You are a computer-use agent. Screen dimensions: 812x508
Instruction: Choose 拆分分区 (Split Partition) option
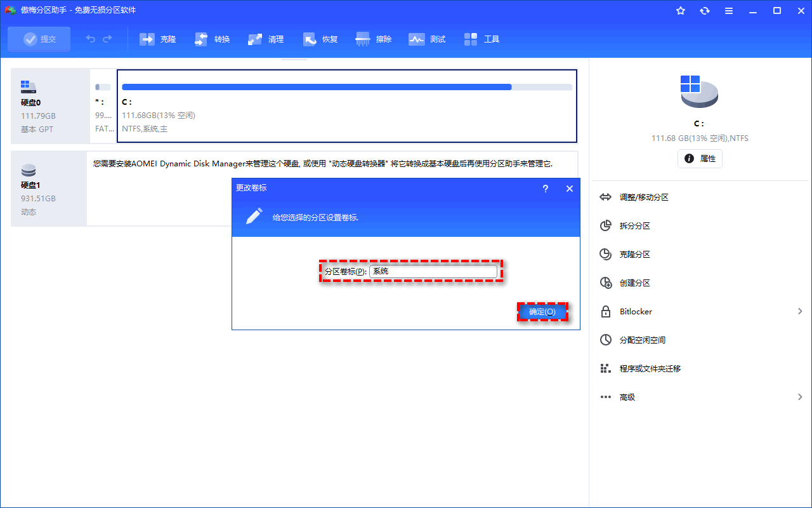(x=634, y=226)
